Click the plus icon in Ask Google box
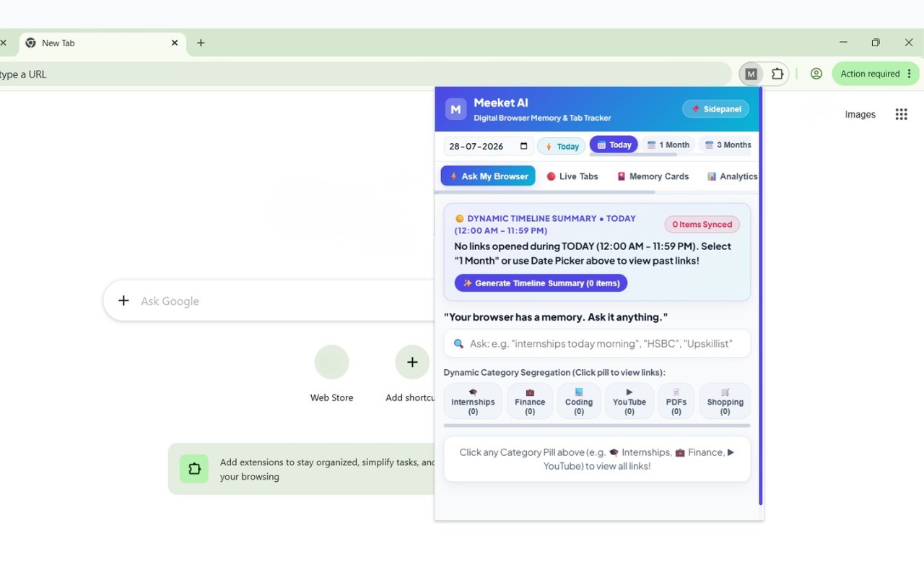Image resolution: width=924 pixels, height=578 pixels. (x=123, y=301)
